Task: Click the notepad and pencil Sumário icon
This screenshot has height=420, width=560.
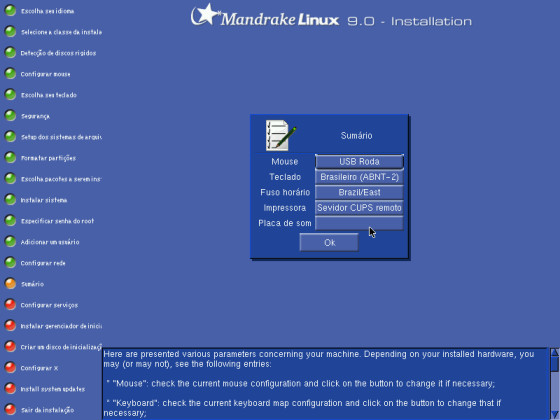Action: coord(281,135)
